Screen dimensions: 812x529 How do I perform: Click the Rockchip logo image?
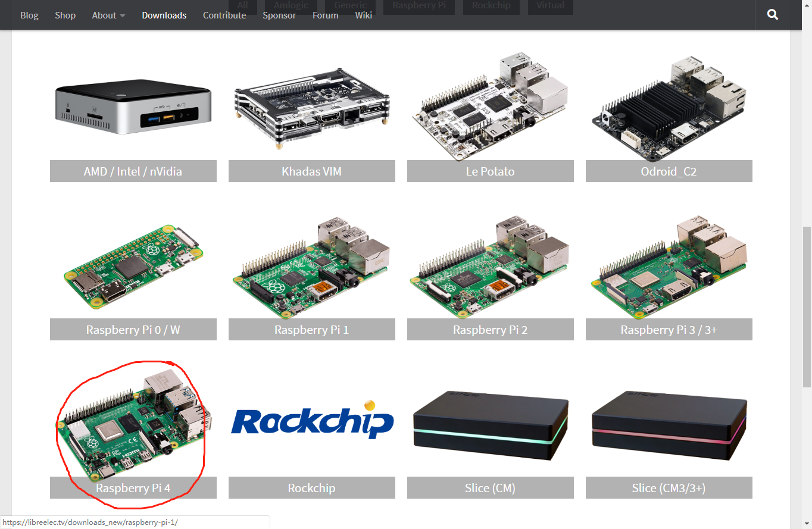click(x=312, y=420)
